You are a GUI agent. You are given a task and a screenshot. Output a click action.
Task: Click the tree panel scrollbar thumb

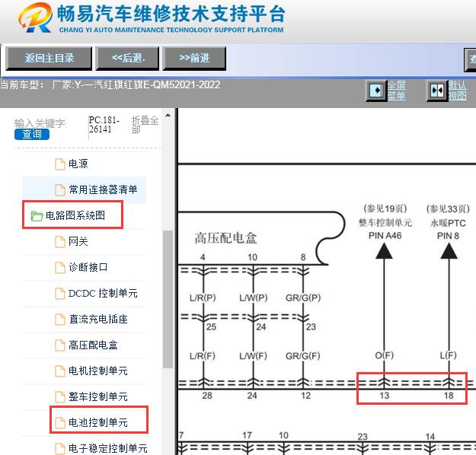point(168,299)
